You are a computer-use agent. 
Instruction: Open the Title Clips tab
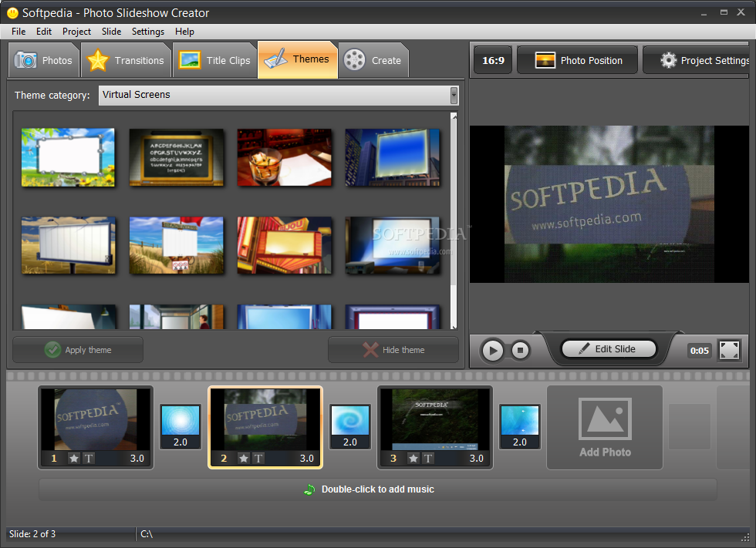[214, 60]
